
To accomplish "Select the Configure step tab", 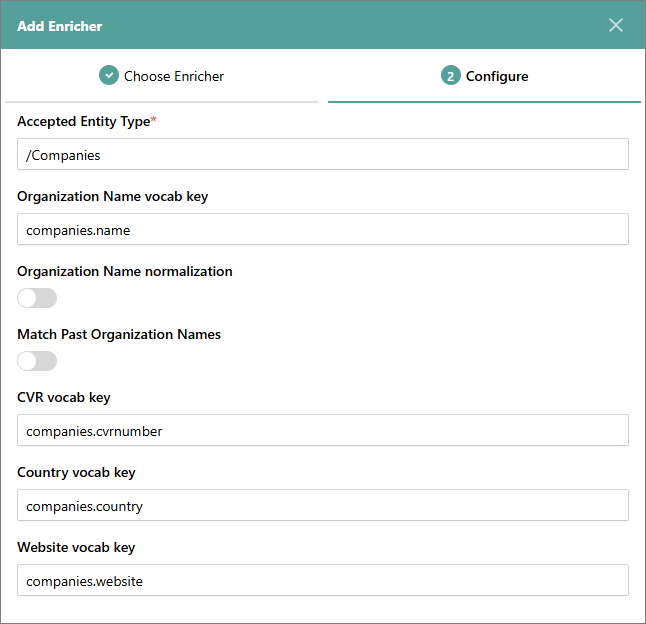I will click(x=496, y=76).
